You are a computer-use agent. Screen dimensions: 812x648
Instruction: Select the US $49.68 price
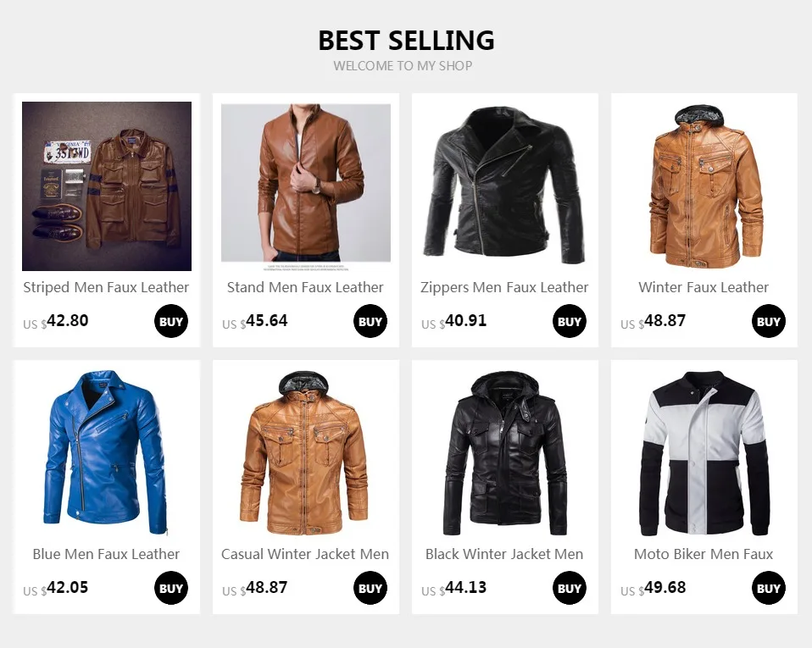pos(653,588)
